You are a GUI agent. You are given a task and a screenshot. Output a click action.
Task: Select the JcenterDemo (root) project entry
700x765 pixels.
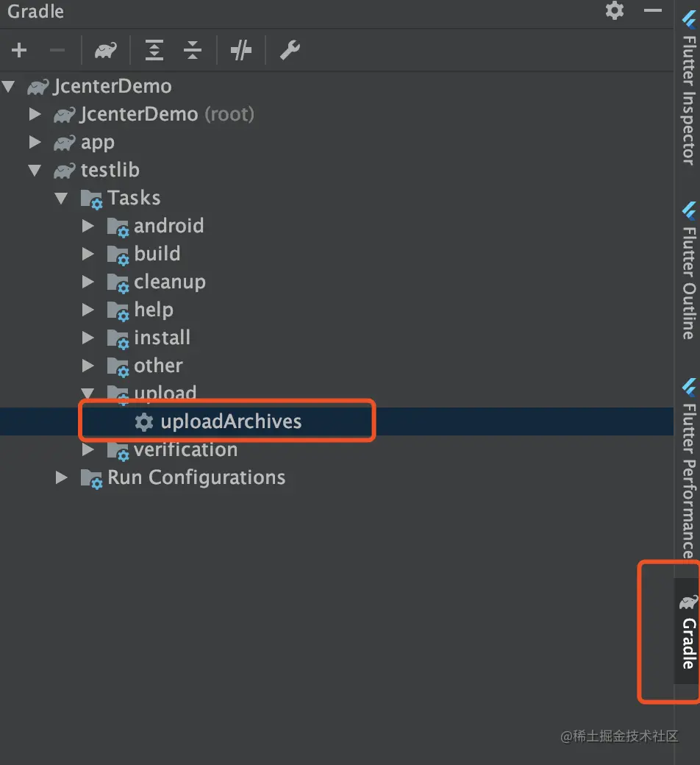[166, 115]
